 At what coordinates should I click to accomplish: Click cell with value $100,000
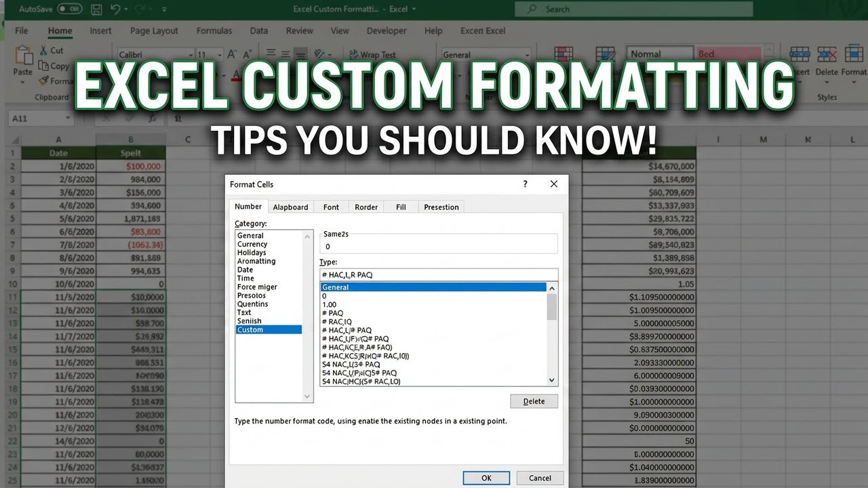[x=132, y=166]
